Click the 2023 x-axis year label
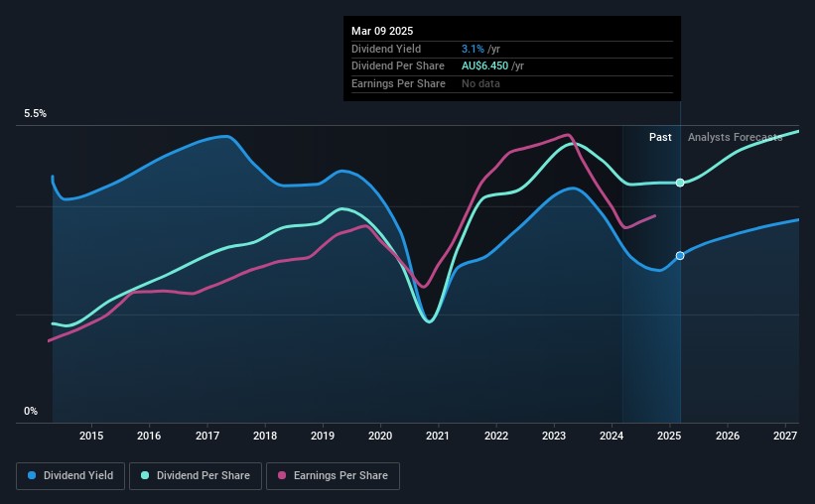Image resolution: width=815 pixels, height=504 pixels. (x=554, y=437)
